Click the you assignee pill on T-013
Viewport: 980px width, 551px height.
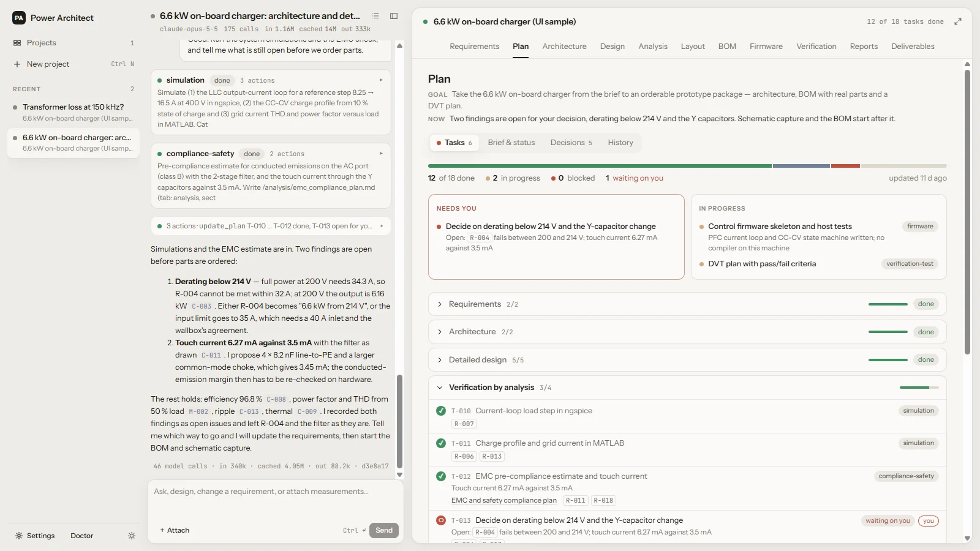coord(929,521)
